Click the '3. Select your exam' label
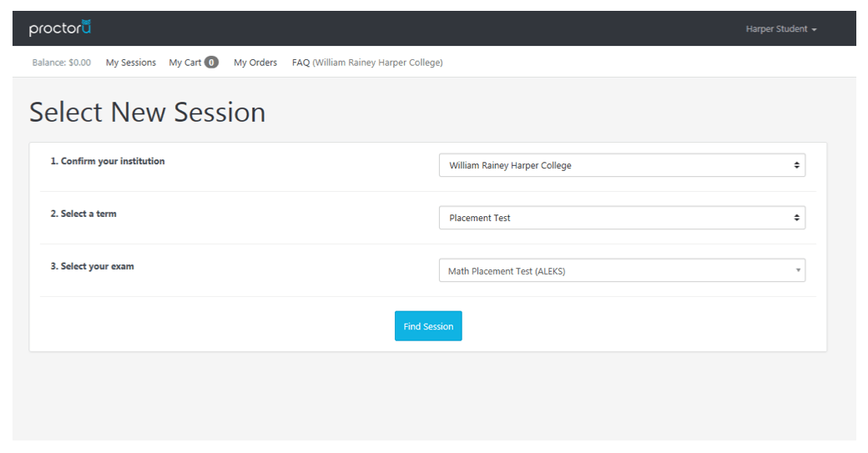Screen dimensions: 868x453 [x=92, y=266]
